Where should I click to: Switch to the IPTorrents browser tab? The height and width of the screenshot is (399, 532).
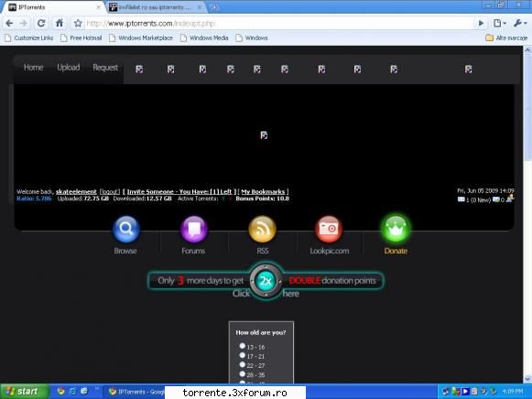pyautogui.click(x=52, y=7)
